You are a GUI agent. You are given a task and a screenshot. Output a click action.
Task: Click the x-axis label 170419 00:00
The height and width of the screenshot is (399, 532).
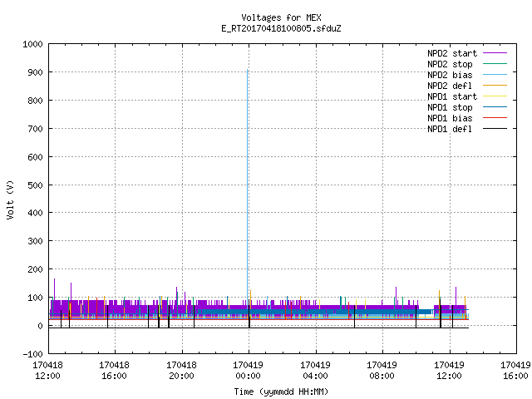(248, 371)
